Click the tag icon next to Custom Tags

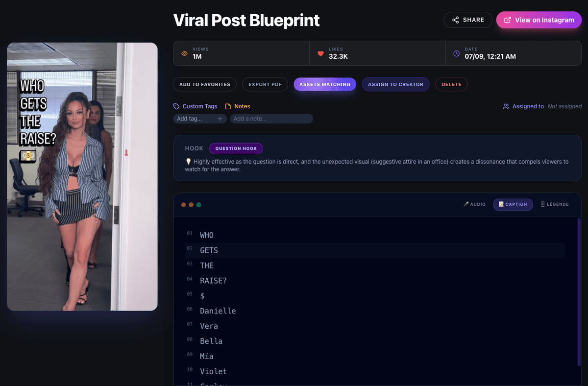tap(176, 106)
